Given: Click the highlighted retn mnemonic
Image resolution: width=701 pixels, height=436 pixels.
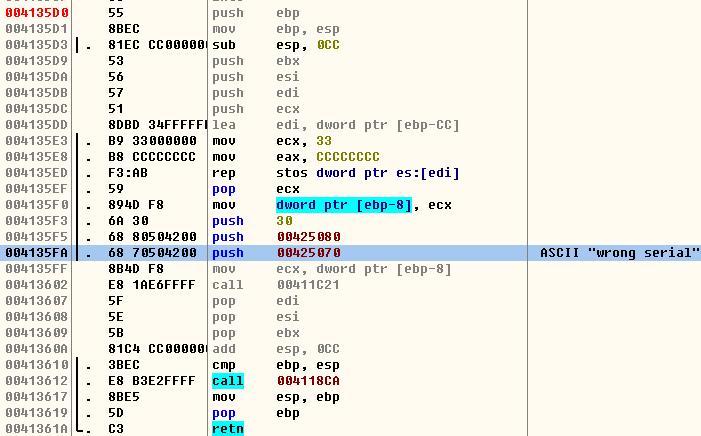Looking at the screenshot, I should coord(228,429).
